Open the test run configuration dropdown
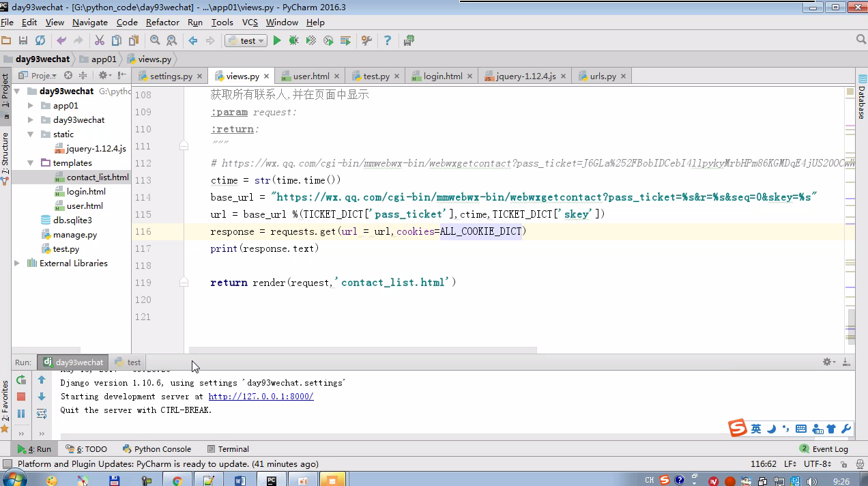The image size is (868, 486). coord(245,41)
